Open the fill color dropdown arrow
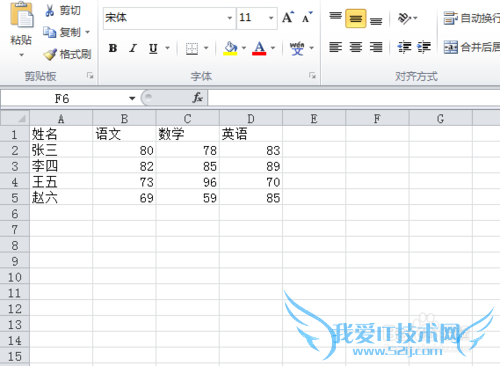This screenshot has height=366, width=500. click(x=244, y=48)
